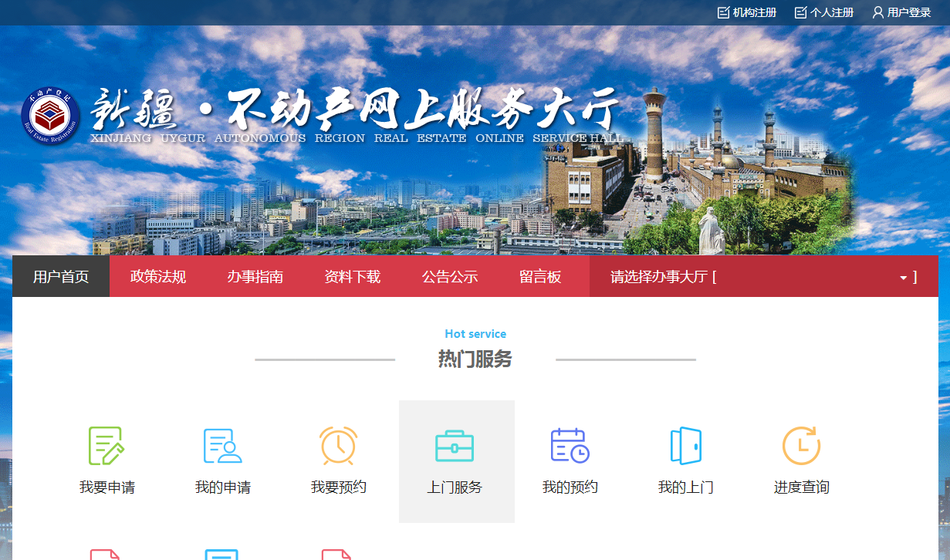This screenshot has width=950, height=560.
Task: Click the 热门服务 section heading
Action: tap(475, 359)
